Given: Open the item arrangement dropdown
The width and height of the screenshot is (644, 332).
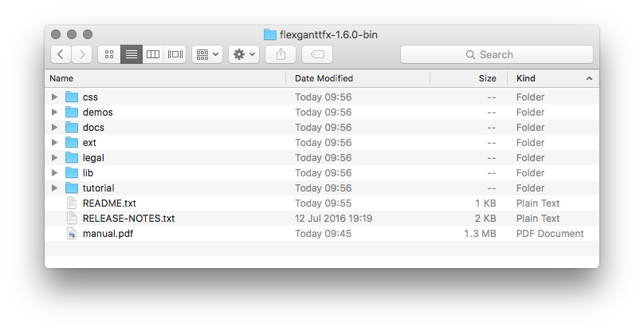Looking at the screenshot, I should (x=207, y=54).
